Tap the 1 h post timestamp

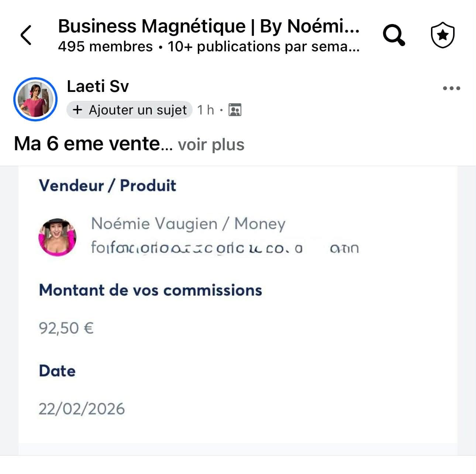tap(206, 110)
